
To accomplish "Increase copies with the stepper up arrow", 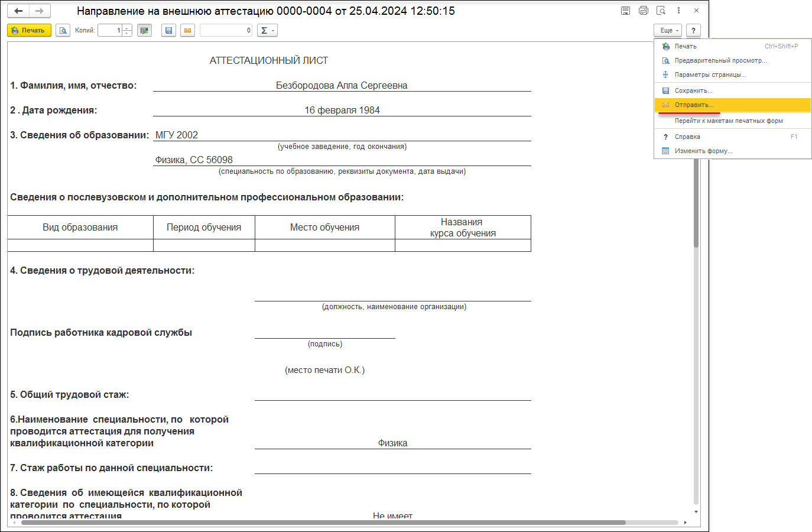I will [x=127, y=27].
